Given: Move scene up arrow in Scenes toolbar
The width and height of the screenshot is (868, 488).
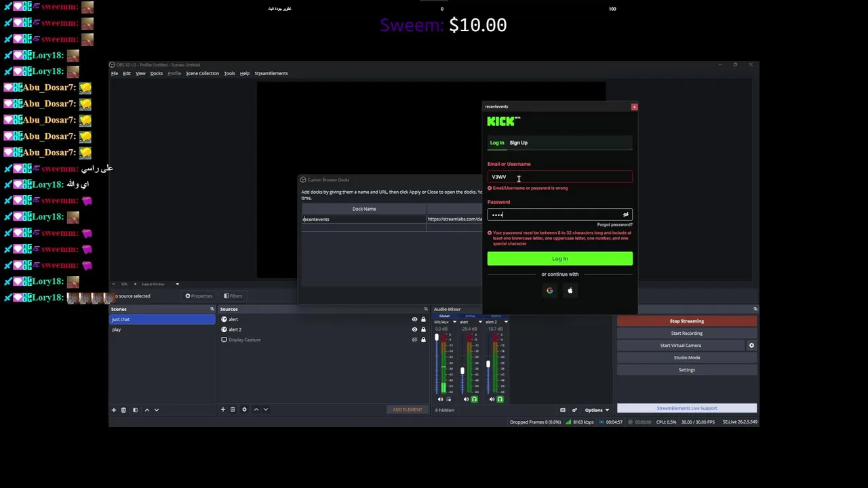Looking at the screenshot, I should tap(146, 409).
